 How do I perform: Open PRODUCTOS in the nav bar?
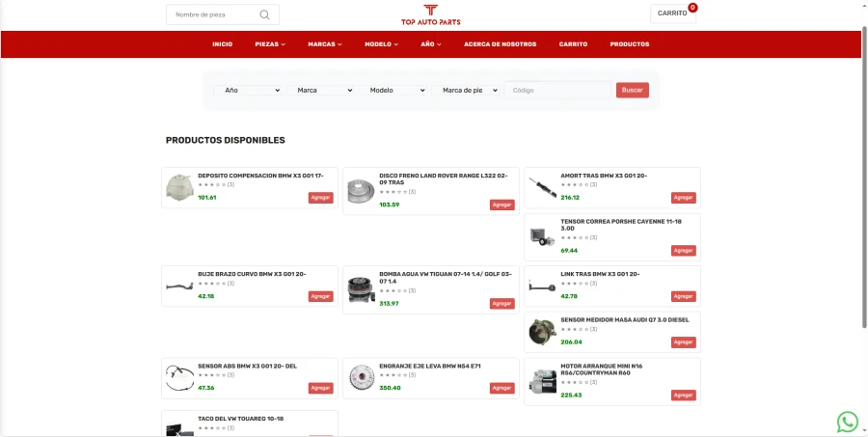click(x=630, y=44)
